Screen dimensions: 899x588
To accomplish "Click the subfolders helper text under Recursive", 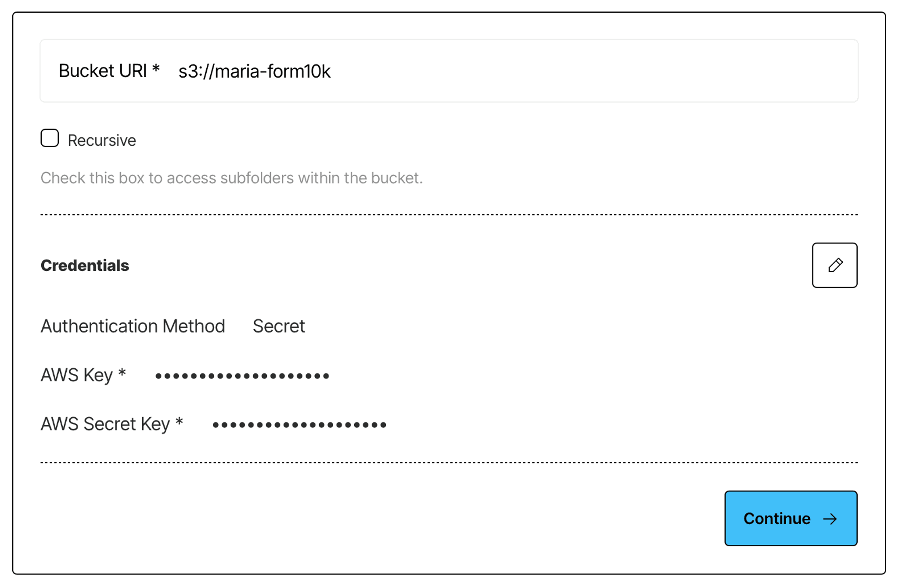I will pyautogui.click(x=231, y=178).
